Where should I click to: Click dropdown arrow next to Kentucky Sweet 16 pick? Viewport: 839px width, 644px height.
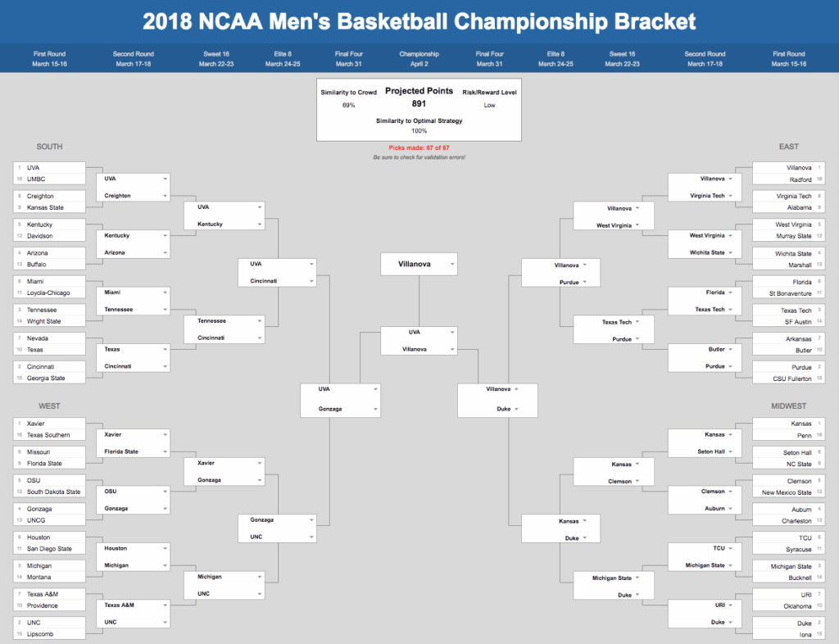pos(260,224)
